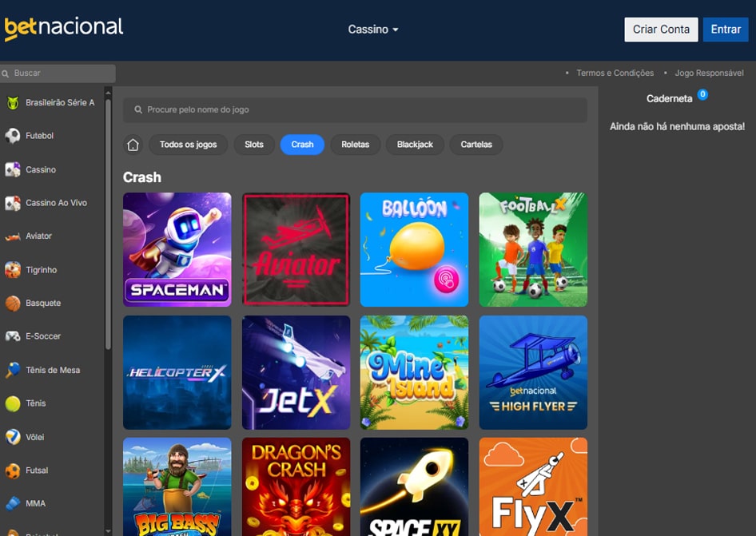Screen dimensions: 756x536
Task: Click the E-Soccer gamepad icon
Action: [x=13, y=336]
